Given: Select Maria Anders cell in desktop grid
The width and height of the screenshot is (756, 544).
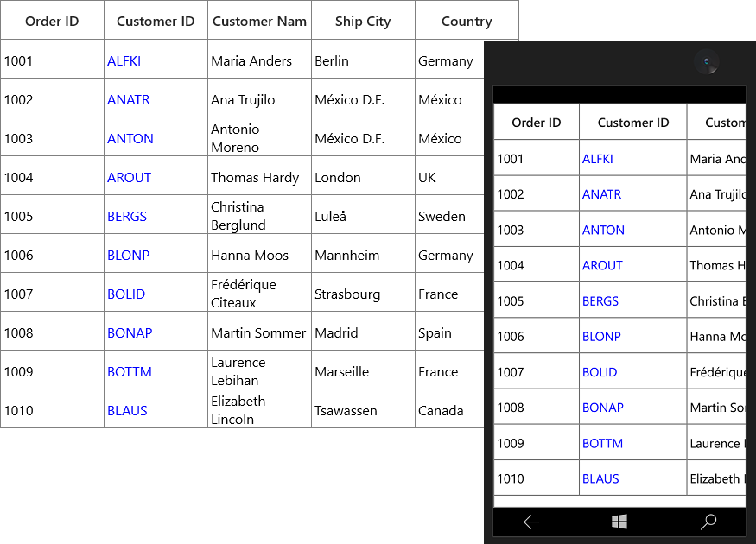Looking at the screenshot, I should tap(259, 60).
